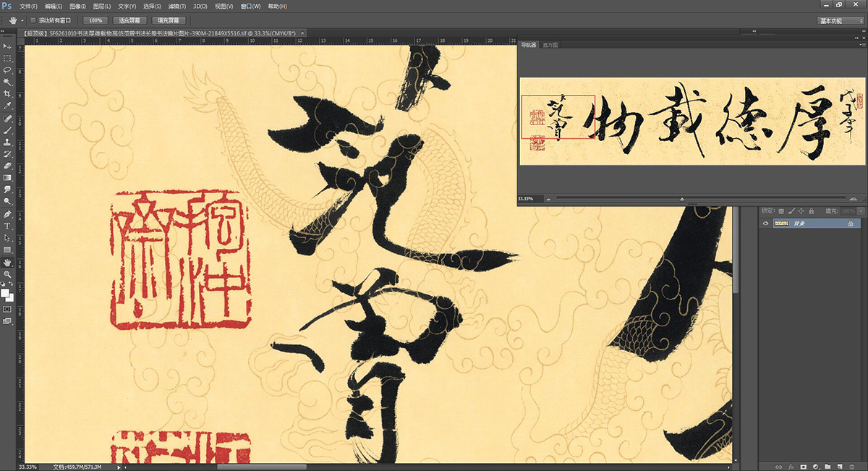Change screen mode from toolbox bottom

click(7, 321)
